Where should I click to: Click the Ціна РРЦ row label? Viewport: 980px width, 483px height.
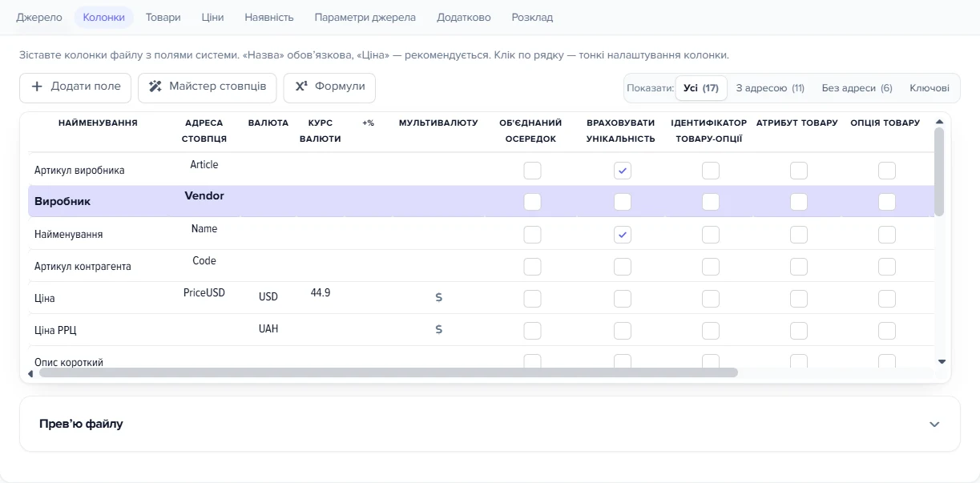pos(55,331)
